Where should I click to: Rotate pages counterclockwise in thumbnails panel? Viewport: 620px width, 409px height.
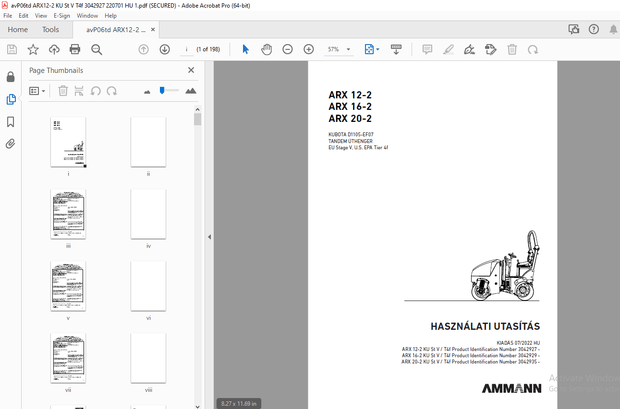[95, 91]
